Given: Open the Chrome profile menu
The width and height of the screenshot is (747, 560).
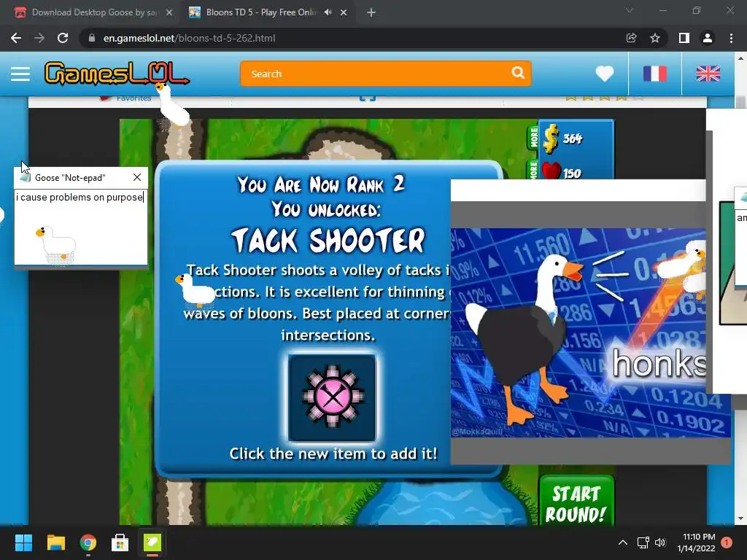Looking at the screenshot, I should pos(708,38).
